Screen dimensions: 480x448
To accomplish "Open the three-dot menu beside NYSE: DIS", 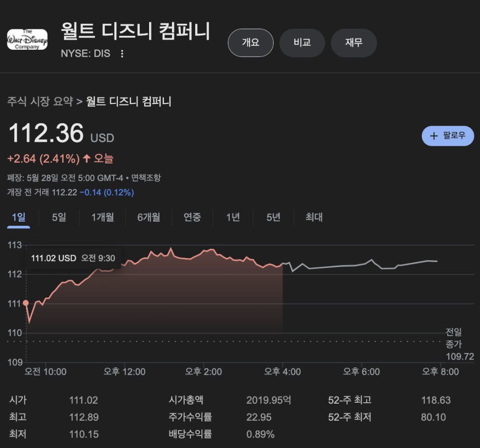I will coord(122,54).
